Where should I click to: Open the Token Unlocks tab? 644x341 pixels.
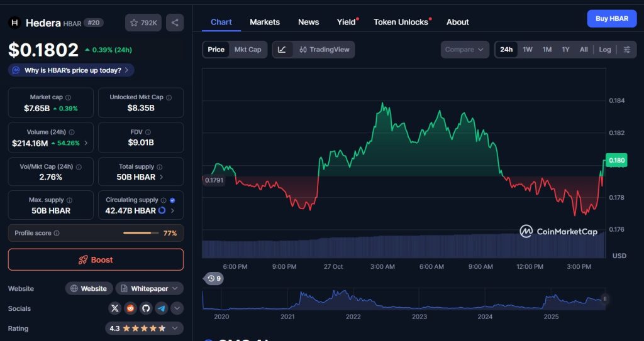tap(401, 22)
